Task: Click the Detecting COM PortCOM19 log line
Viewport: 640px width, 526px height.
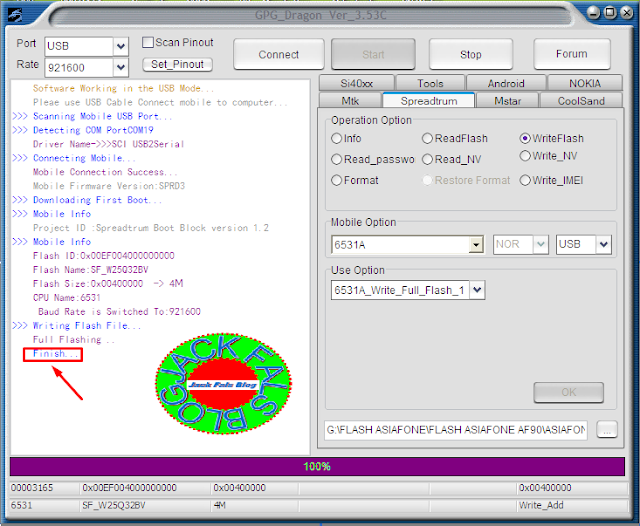Action: (x=93, y=130)
